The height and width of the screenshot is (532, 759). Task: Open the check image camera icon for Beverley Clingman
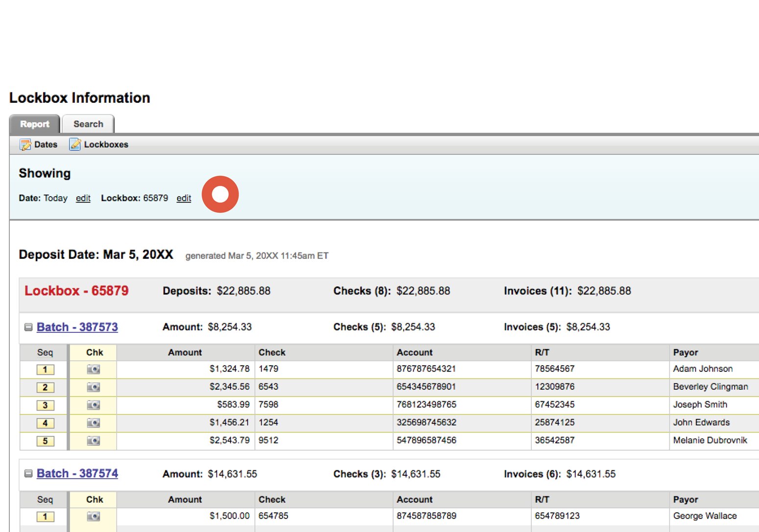[93, 387]
